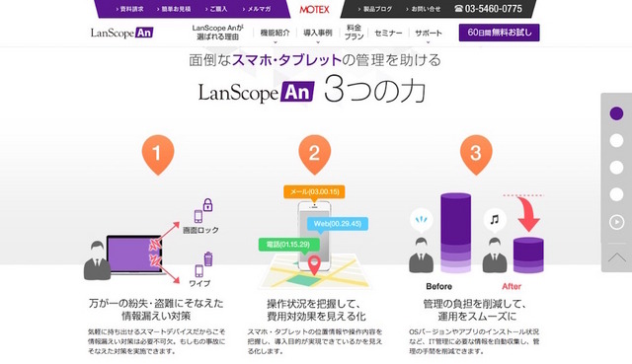The image size is (632, 364).
Task: Click the businessman figure beside the laptop
Action: point(97,260)
